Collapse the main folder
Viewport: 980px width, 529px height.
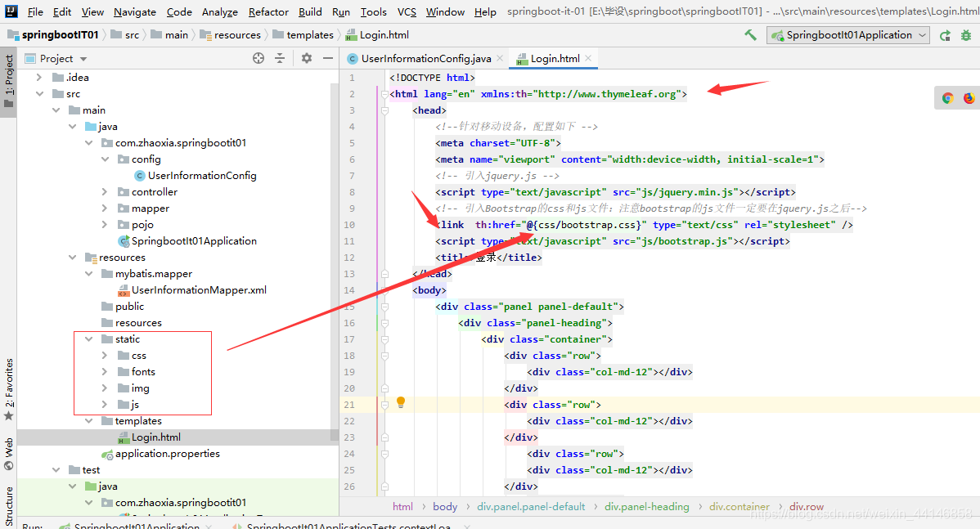point(56,110)
